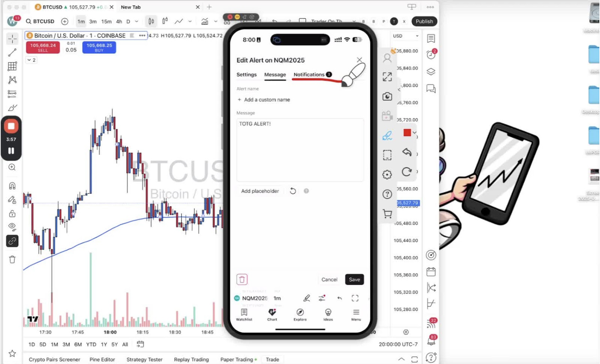Click the chart drawing pencil icon beside NQM2025
The height and width of the screenshot is (364, 600).
click(x=307, y=298)
